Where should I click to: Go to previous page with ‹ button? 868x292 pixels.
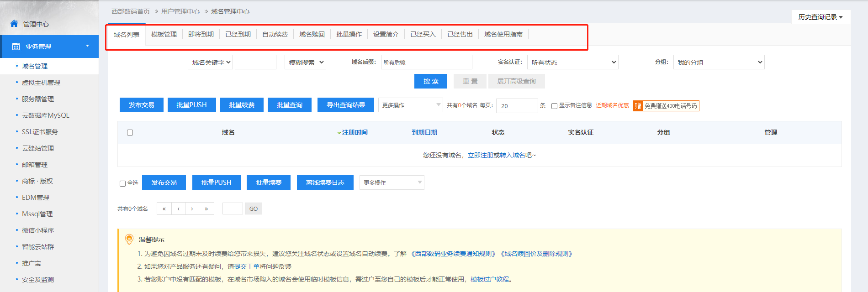tap(178, 209)
